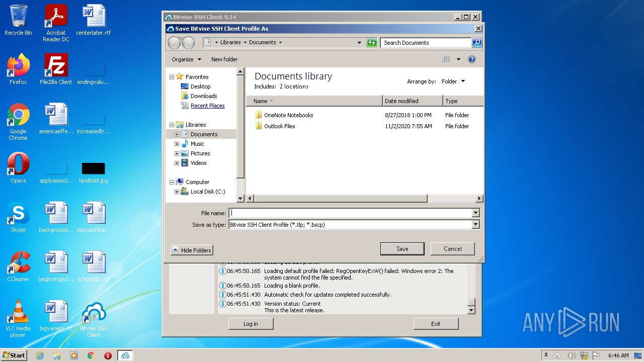This screenshot has height=362, width=644.
Task: Expand the Local Disk (C:) node
Action: click(x=177, y=192)
